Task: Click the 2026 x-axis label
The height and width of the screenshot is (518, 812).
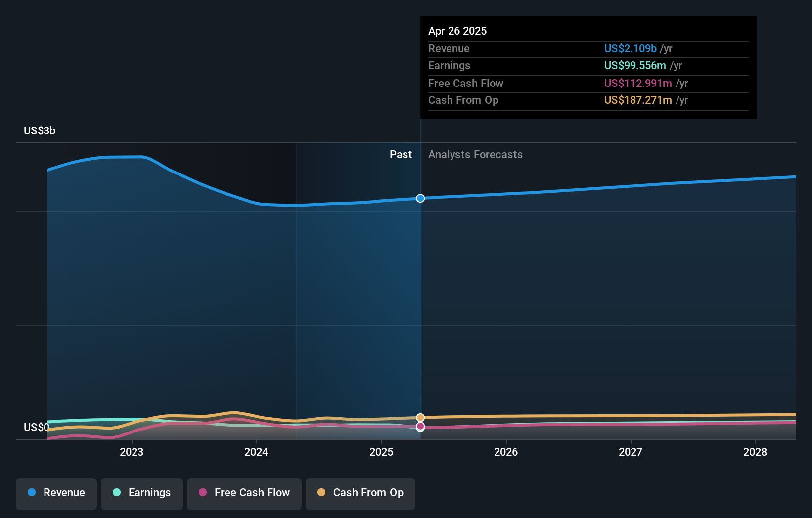Action: pos(506,452)
